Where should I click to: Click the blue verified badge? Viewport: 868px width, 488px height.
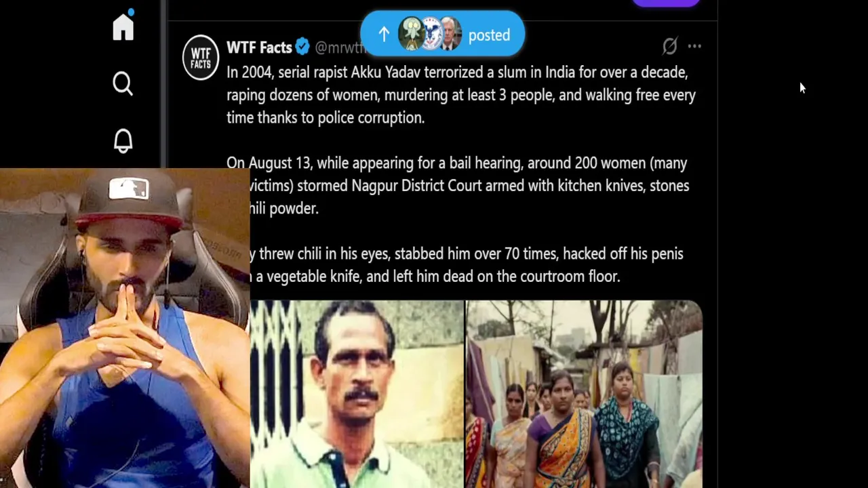point(302,47)
